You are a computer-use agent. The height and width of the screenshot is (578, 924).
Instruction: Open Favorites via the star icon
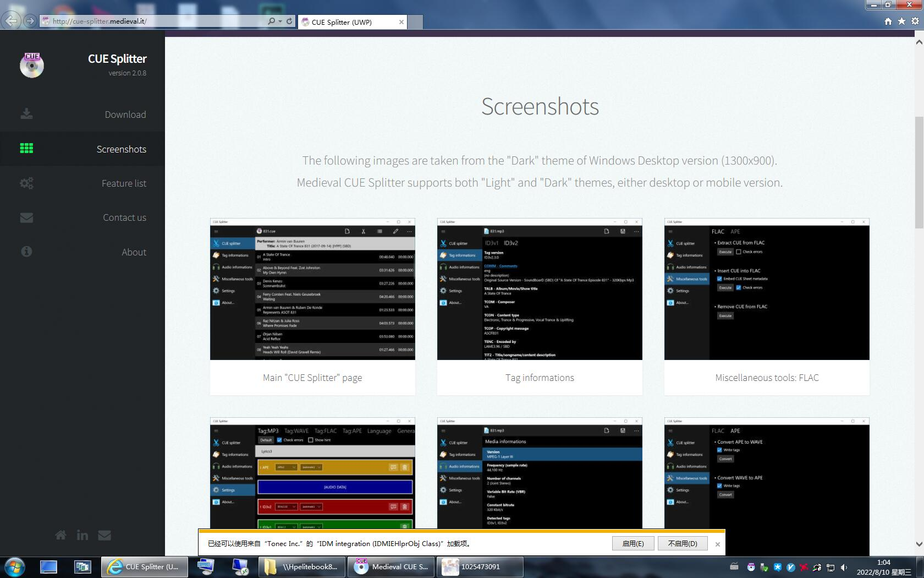(901, 21)
